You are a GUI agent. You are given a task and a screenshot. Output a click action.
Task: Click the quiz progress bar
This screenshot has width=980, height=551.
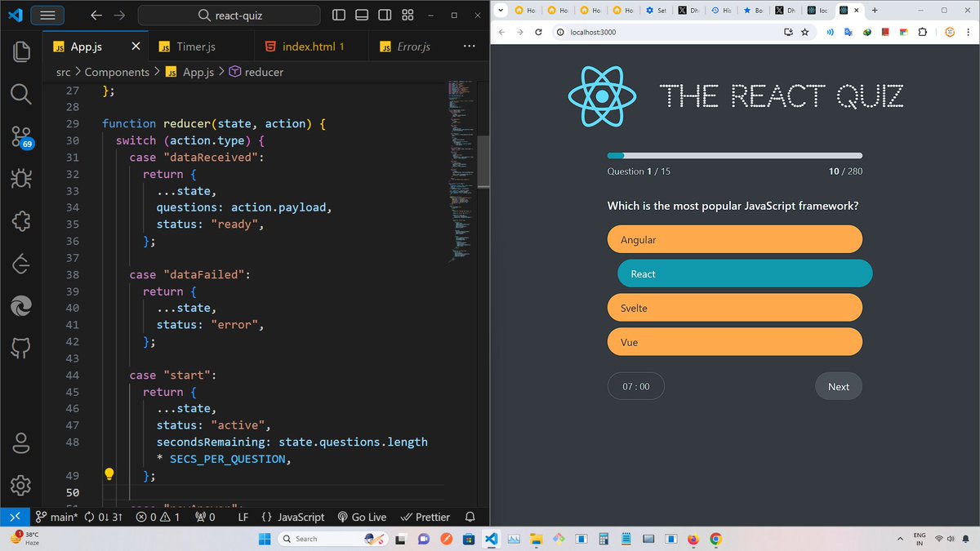(x=734, y=155)
